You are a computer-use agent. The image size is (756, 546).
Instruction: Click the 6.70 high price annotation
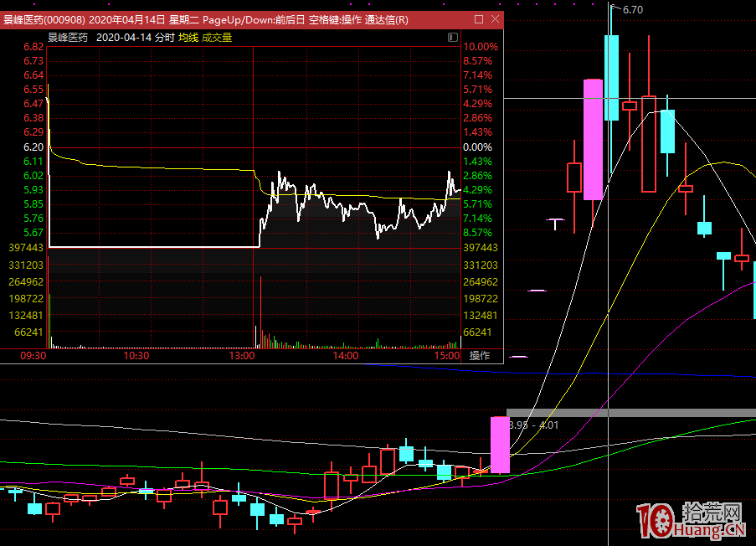[633, 10]
